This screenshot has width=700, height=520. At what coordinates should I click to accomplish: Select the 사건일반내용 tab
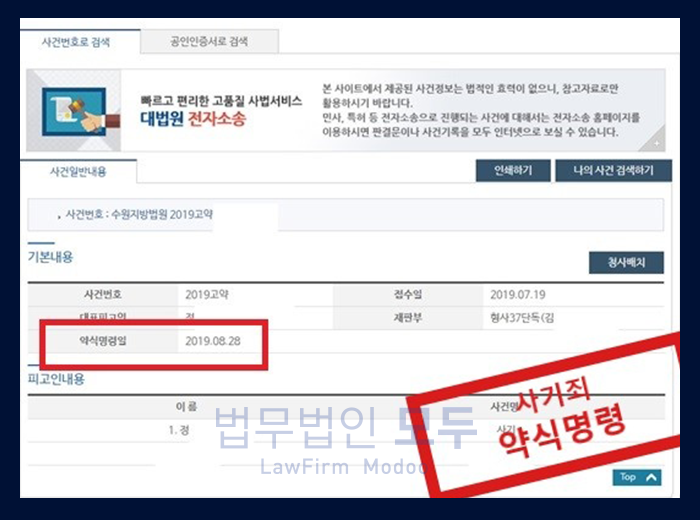tap(77, 172)
